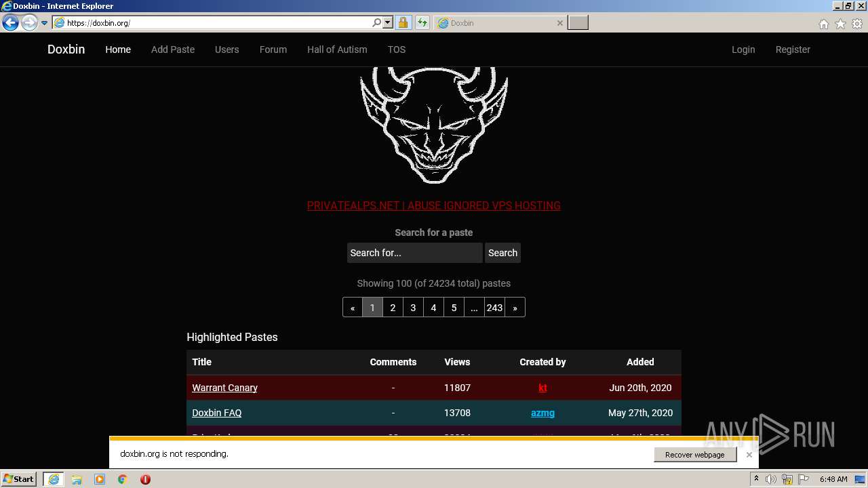The image size is (868, 488).
Task: Click the 'Jun 20th, 2020' date cell
Action: [x=640, y=388]
